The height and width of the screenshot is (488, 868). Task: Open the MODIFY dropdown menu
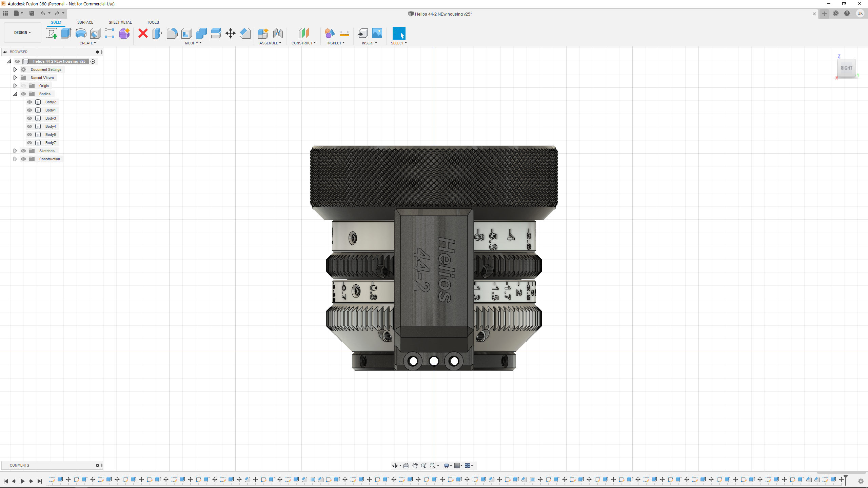193,43
